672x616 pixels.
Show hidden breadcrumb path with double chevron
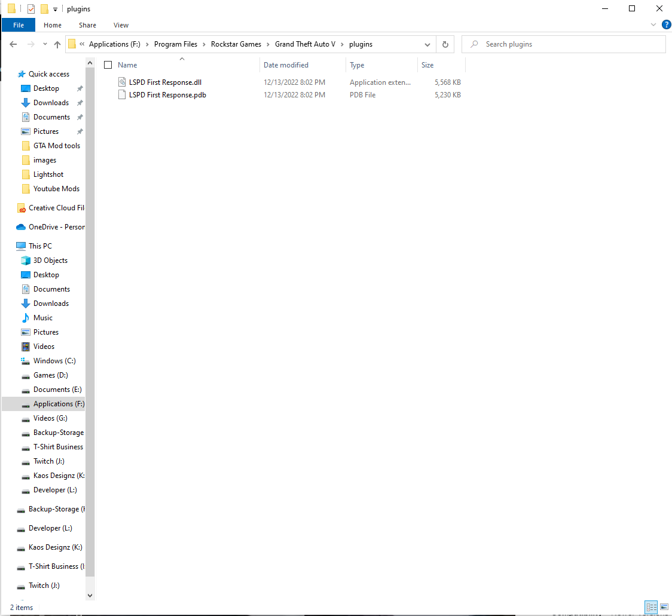point(82,44)
